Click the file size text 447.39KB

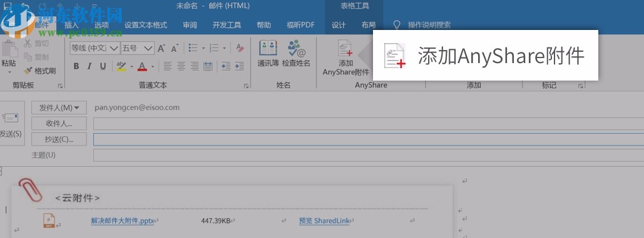pyautogui.click(x=216, y=221)
